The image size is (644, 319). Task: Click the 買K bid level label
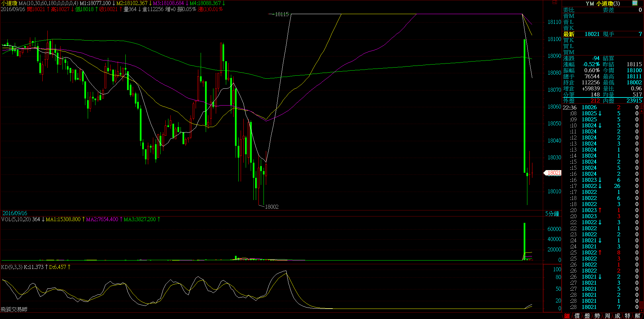[x=569, y=40]
